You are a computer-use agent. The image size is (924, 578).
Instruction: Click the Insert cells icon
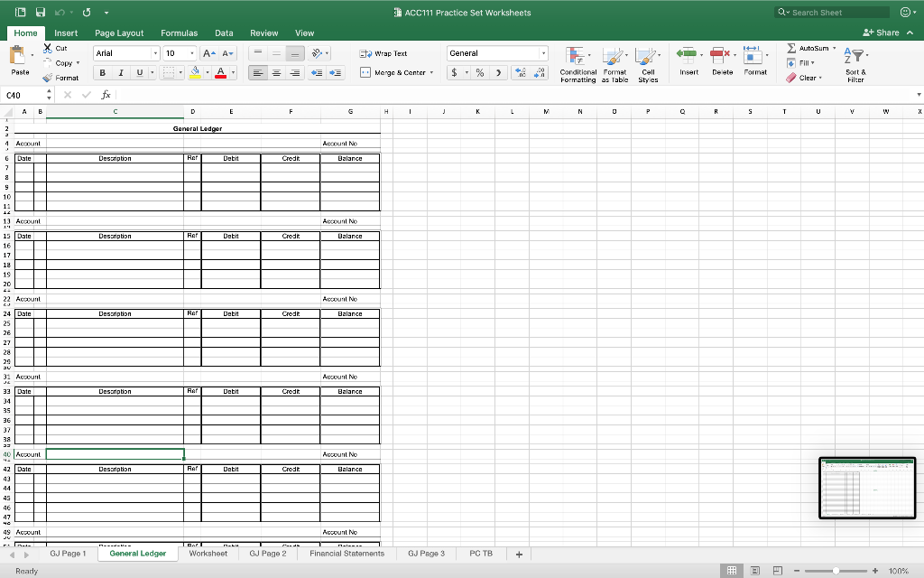687,55
